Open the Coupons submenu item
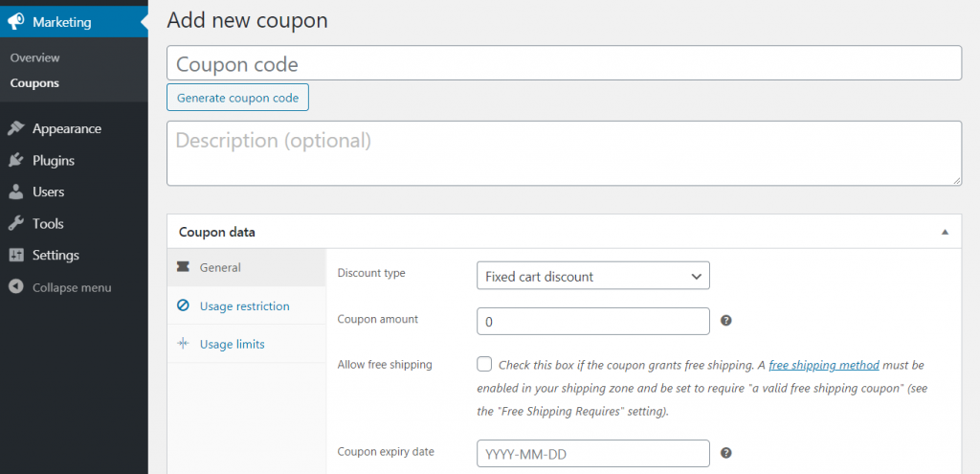The image size is (980, 474). tap(34, 83)
